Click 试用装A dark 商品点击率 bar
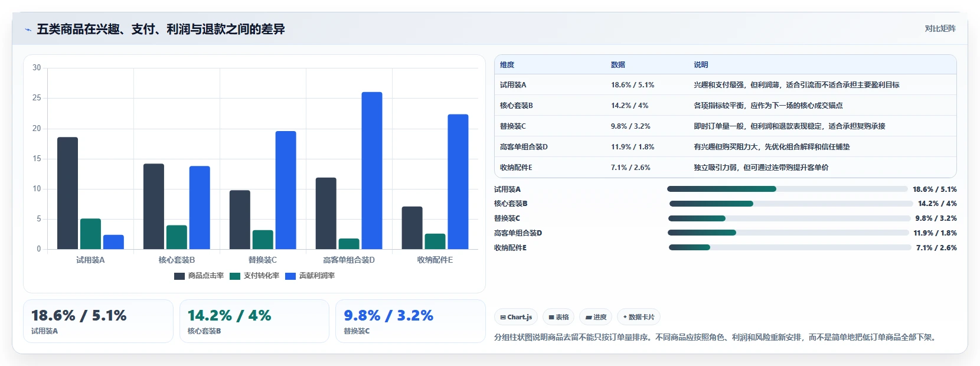 tap(67, 193)
